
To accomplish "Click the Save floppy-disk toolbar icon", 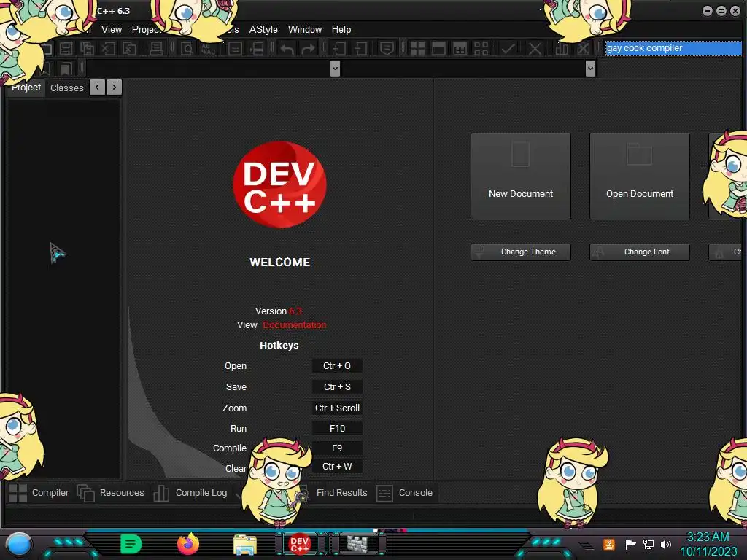I will pos(66,48).
